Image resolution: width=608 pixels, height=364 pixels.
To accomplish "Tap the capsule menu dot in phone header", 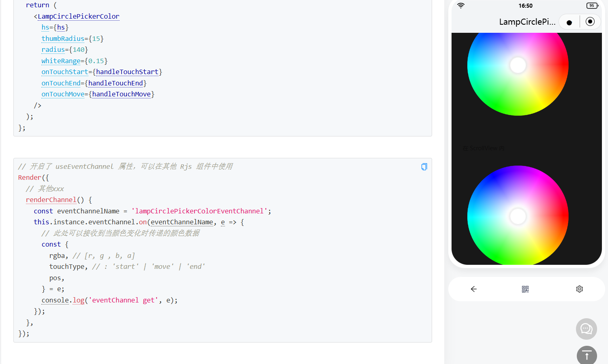I will point(569,22).
